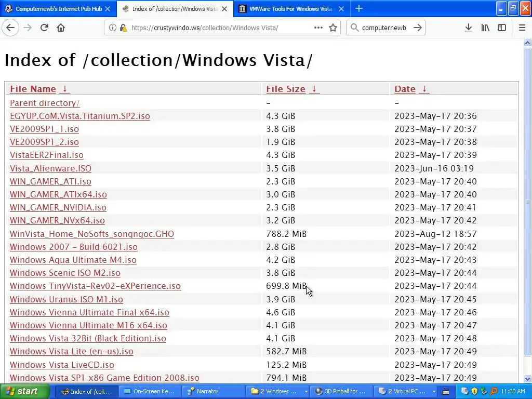Open Windows Uranus ISO M1.iso link
Viewport: 532px width, 399px height.
[66, 299]
